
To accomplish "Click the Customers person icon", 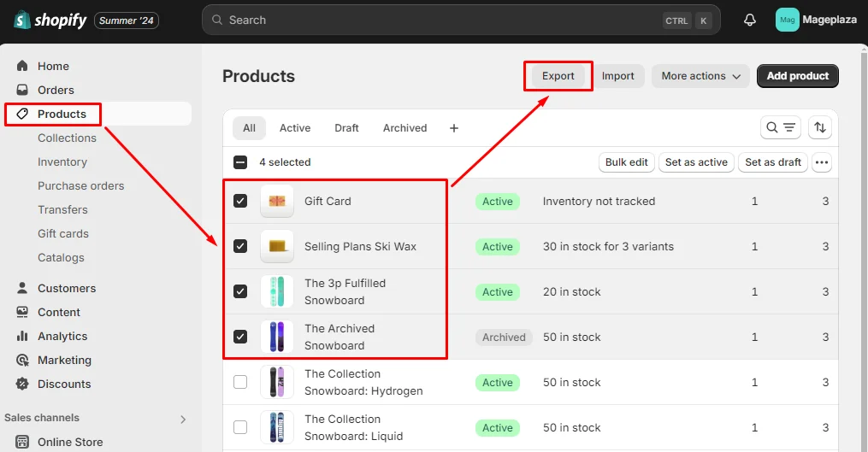I will click(x=22, y=288).
